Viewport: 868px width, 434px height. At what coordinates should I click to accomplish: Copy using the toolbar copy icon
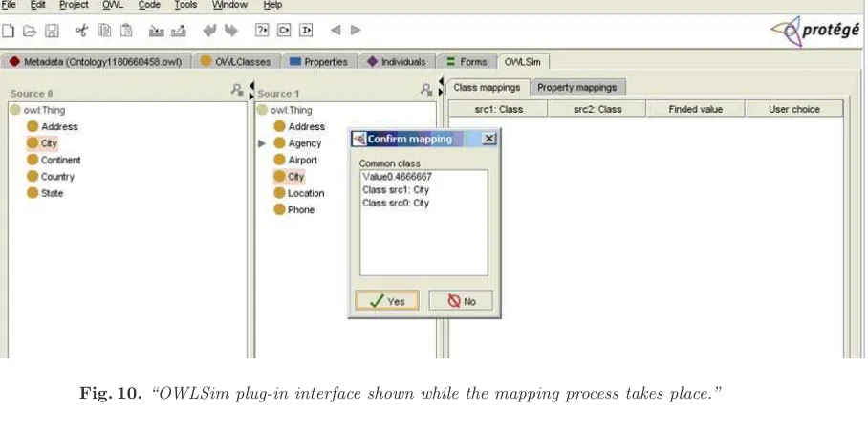(x=104, y=31)
